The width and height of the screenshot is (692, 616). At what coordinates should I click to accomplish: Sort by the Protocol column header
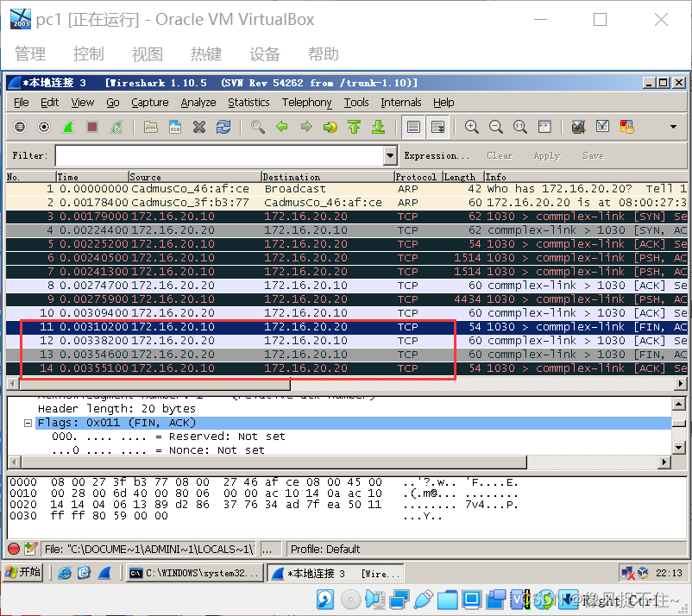(418, 177)
